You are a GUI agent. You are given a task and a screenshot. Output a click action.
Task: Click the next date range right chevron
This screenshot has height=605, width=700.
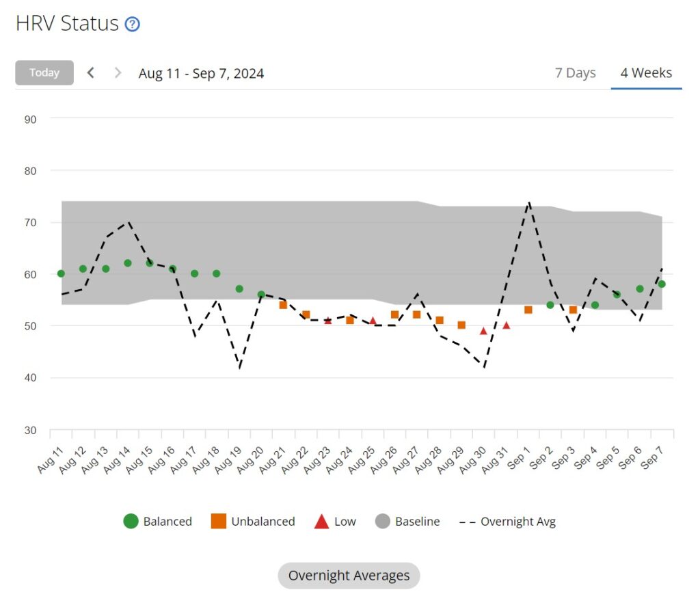pyautogui.click(x=118, y=72)
